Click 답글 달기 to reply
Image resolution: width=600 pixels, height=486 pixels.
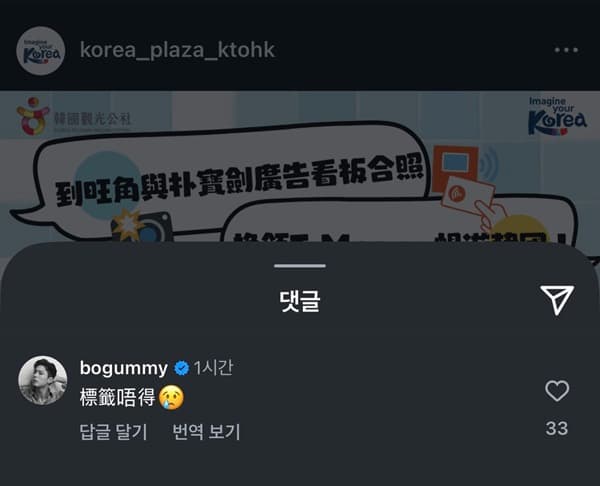(114, 432)
